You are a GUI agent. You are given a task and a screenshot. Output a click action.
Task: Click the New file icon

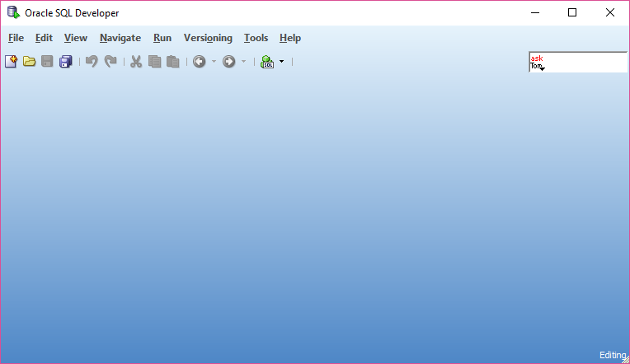click(11, 62)
